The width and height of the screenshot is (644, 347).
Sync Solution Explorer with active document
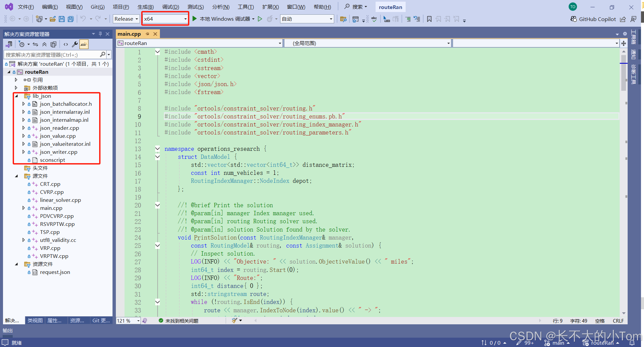[x=35, y=44]
